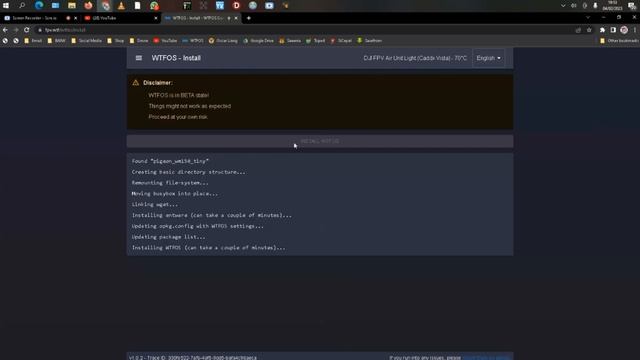Open the Windows Start menu
This screenshot has width=640, height=360.
[x=6, y=6]
